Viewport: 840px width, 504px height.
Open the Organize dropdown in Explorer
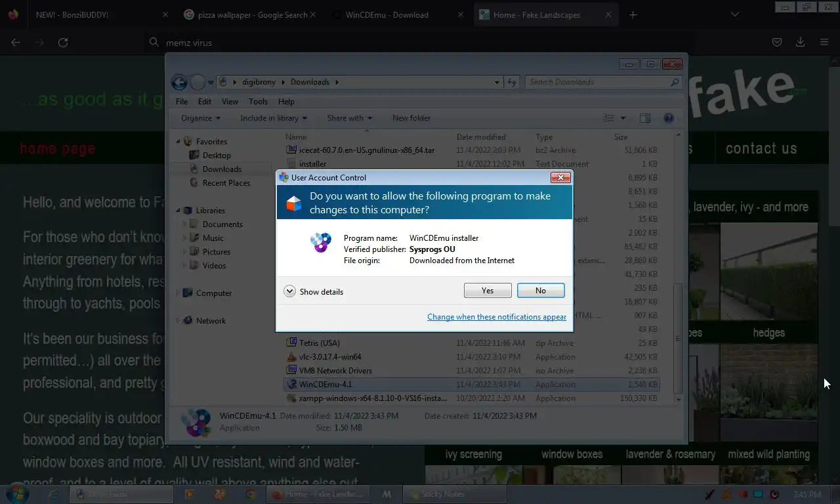tap(201, 118)
